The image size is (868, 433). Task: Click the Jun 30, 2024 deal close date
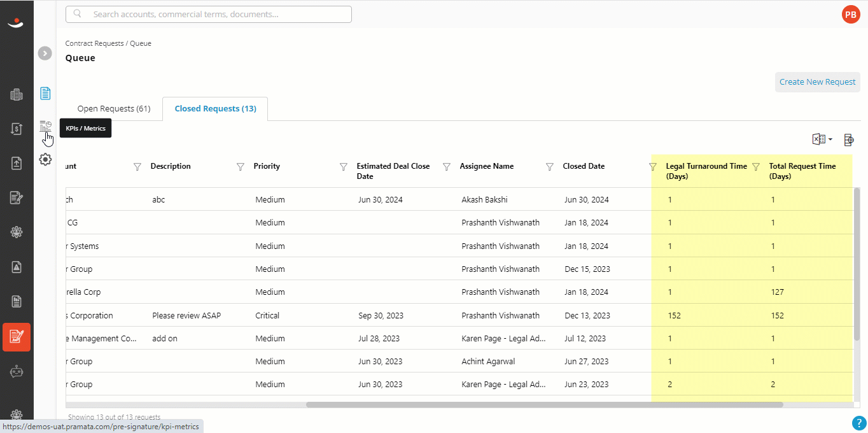click(381, 199)
